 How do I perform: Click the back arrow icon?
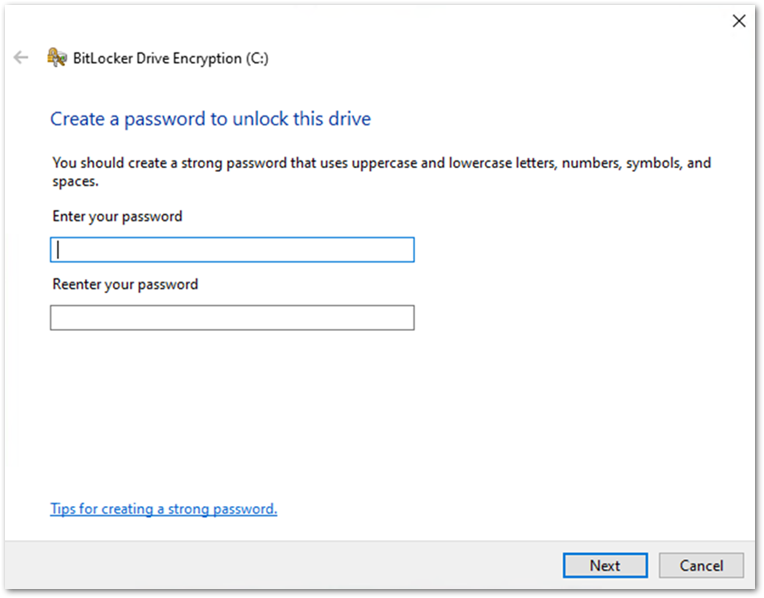click(21, 58)
